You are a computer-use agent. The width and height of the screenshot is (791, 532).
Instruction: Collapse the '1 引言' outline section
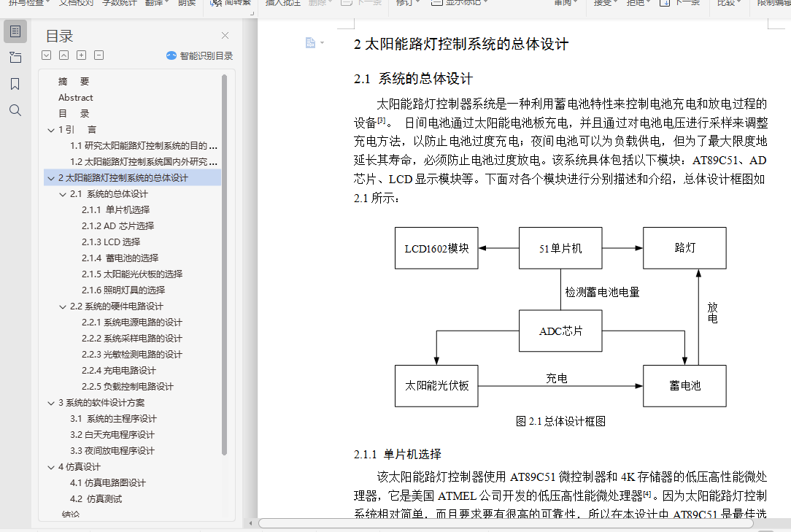(x=51, y=130)
